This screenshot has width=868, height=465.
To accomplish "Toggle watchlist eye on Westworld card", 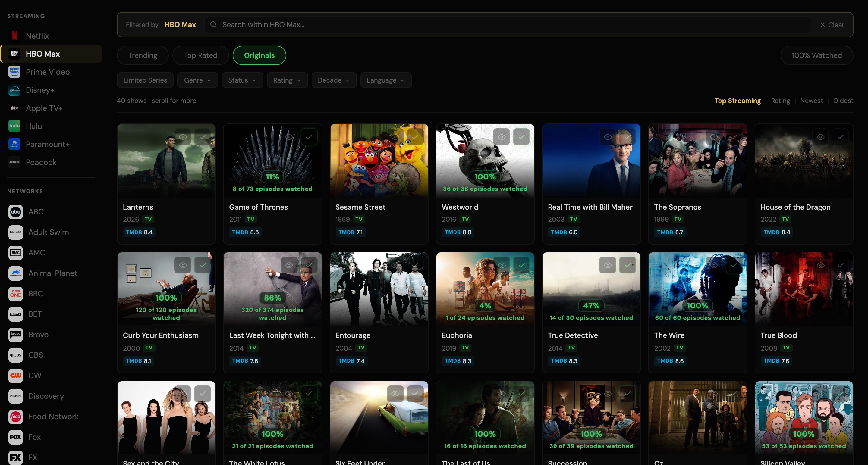I will [x=502, y=137].
